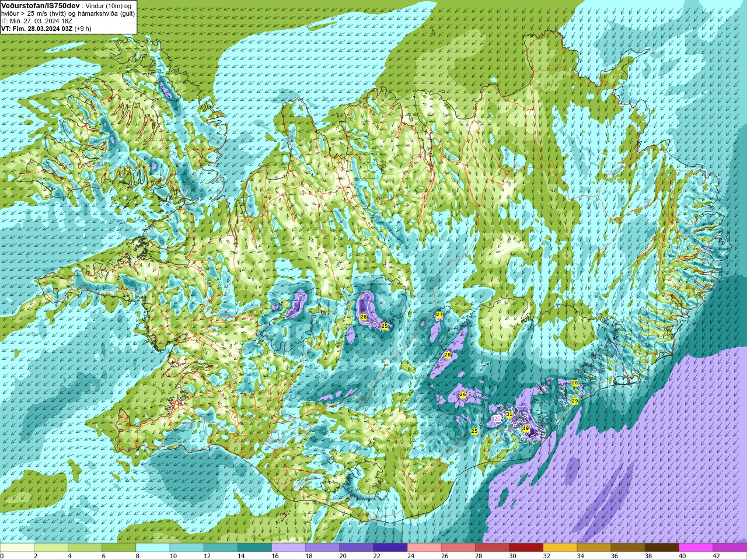Click the Veðurstofan/IS750dev title text
Image resolution: width=747 pixels, height=560 pixels.
click(x=40, y=5)
